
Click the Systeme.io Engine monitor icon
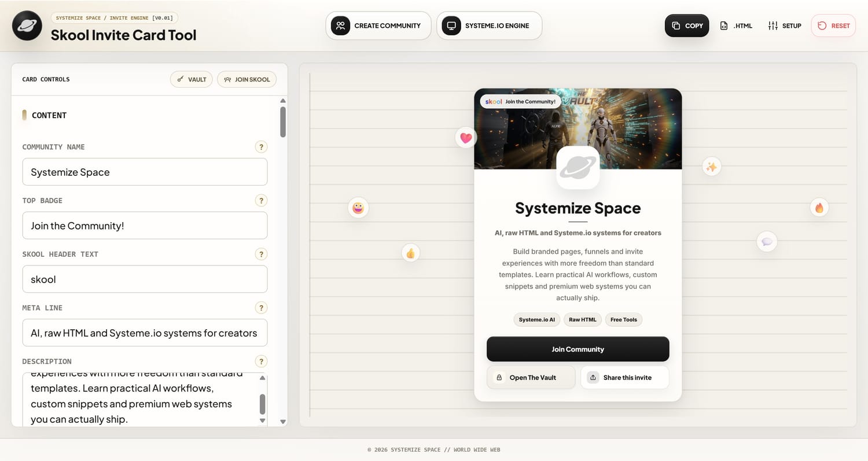(x=451, y=25)
